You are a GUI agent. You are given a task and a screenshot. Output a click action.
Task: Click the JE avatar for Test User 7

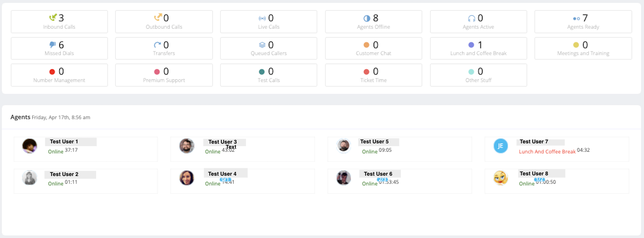coord(500,146)
